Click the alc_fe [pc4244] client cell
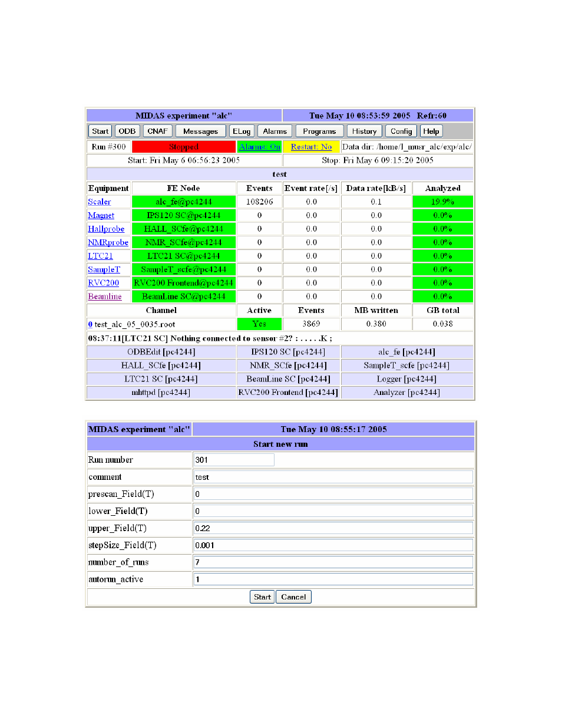The width and height of the screenshot is (562, 728). coord(407,352)
